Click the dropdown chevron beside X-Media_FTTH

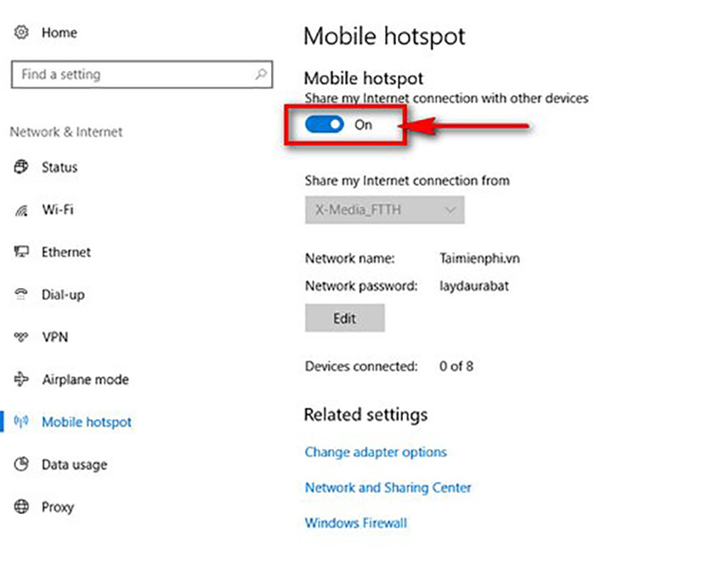pos(450,210)
